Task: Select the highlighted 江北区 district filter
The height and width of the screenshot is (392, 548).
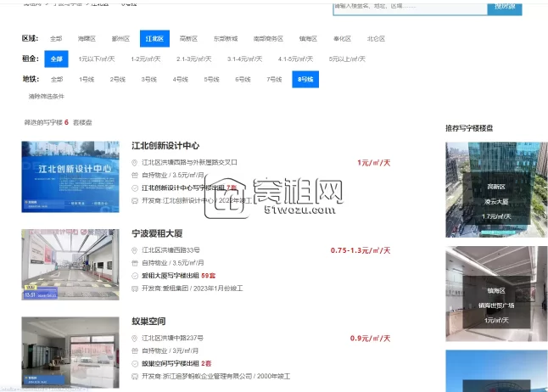Action: point(154,38)
